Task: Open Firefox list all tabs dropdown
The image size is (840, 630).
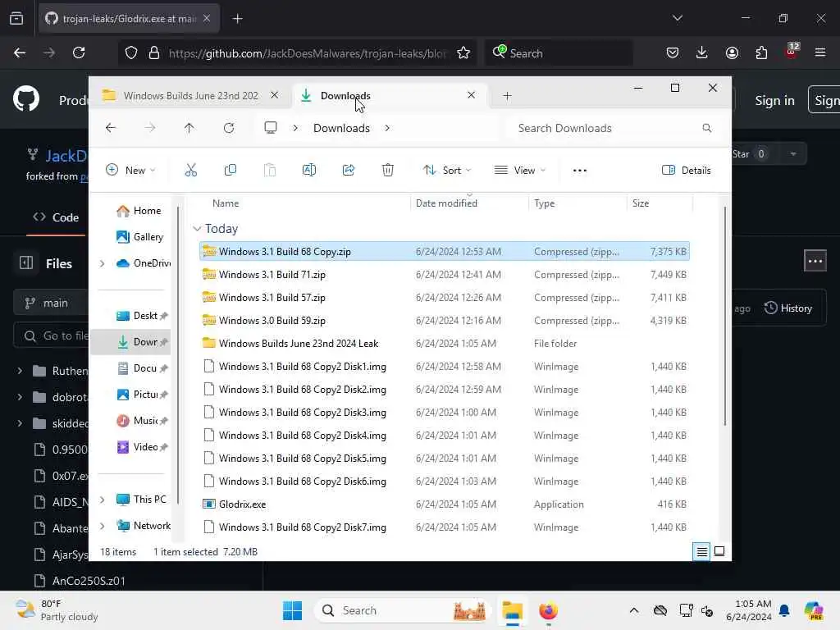Action: click(x=677, y=18)
